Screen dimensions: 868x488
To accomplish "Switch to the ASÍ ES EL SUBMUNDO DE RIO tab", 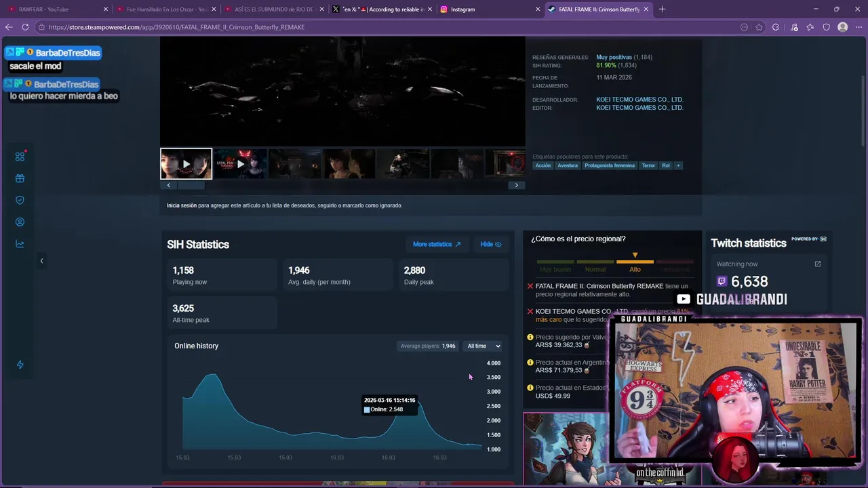I will pyautogui.click(x=274, y=9).
